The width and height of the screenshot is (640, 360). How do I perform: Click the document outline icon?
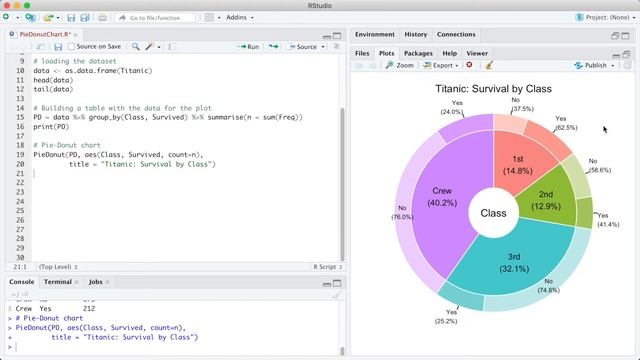click(336, 47)
